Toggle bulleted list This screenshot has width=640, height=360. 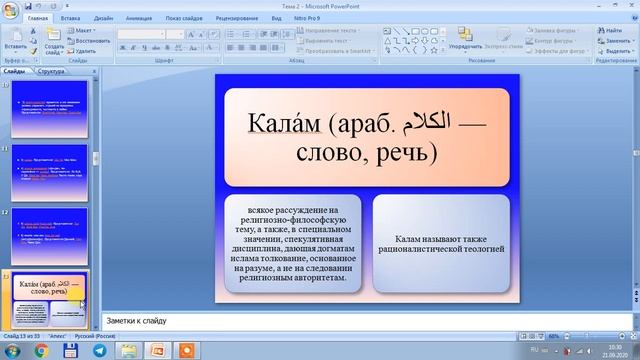tap(231, 35)
